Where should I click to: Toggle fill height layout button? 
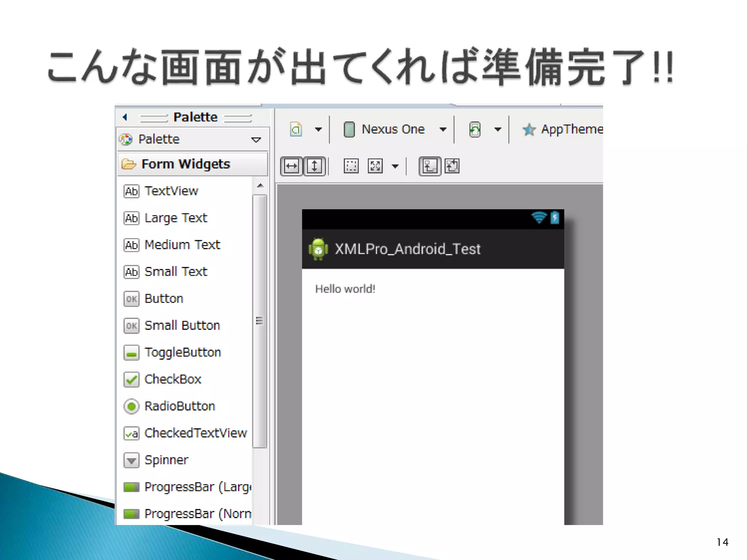coord(314,166)
